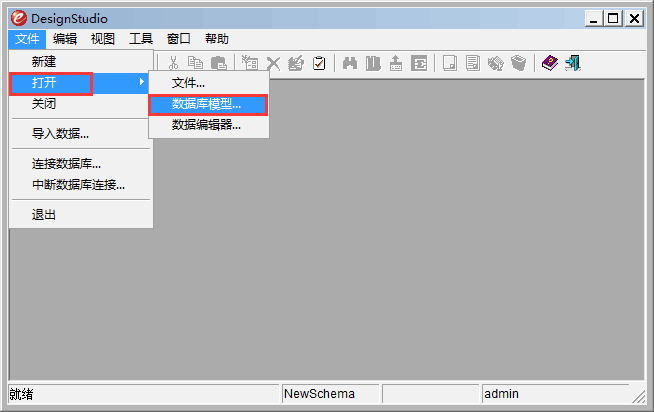Click the admin status bar field
This screenshot has width=654, height=412.
pyautogui.click(x=555, y=394)
